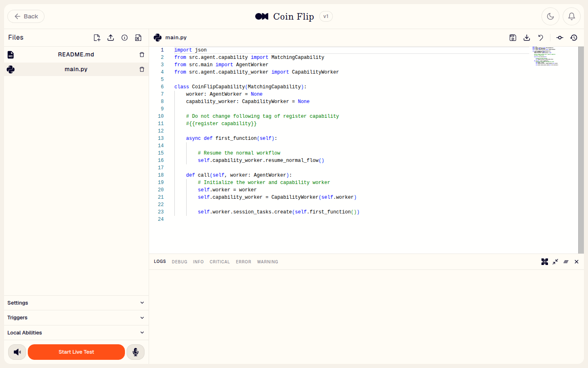Click the README.md markdown file icon
588x368 pixels.
point(11,54)
